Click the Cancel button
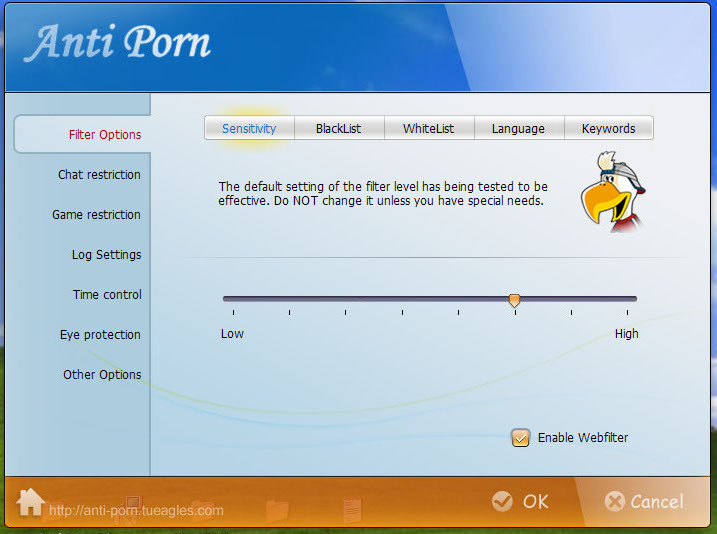Viewport: 717px width, 534px height. click(x=644, y=502)
